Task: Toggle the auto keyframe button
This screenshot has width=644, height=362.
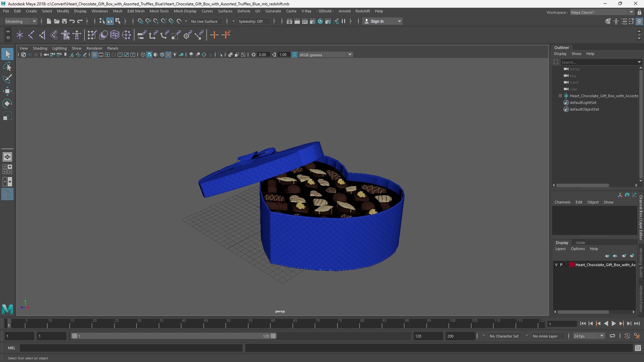Action: [627, 336]
